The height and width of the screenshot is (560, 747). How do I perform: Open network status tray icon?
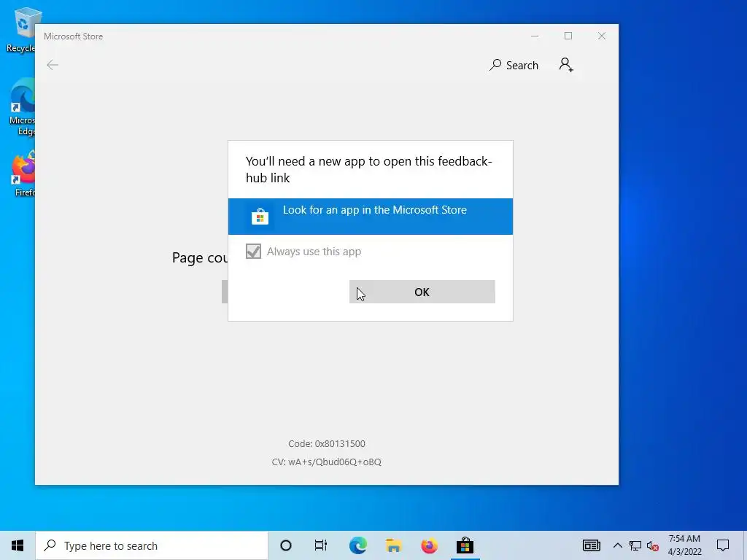coord(635,545)
